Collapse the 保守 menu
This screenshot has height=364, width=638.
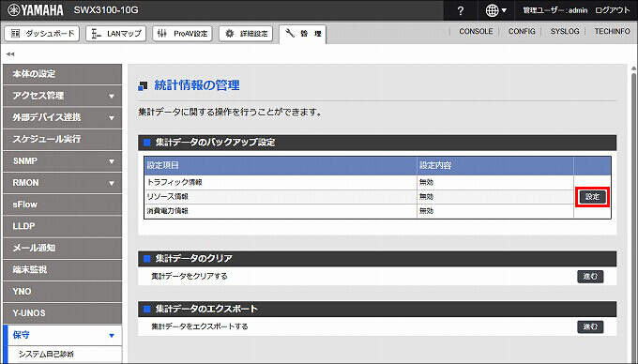coord(62,335)
